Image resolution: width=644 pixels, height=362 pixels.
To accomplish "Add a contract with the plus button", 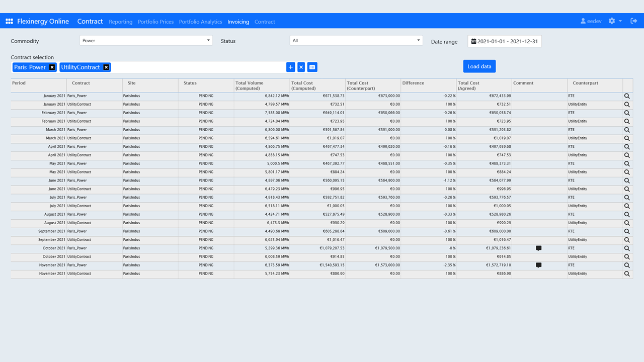I will point(290,67).
